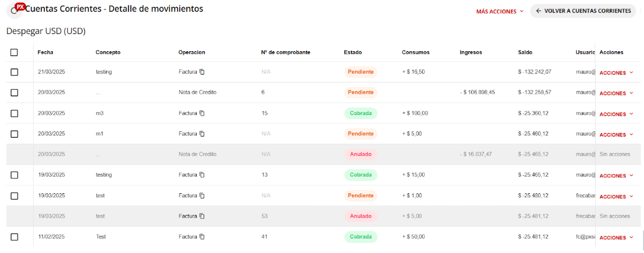
Task: Click the copy icon on the 11/02/2025 Test Factura
Action: pyautogui.click(x=202, y=237)
